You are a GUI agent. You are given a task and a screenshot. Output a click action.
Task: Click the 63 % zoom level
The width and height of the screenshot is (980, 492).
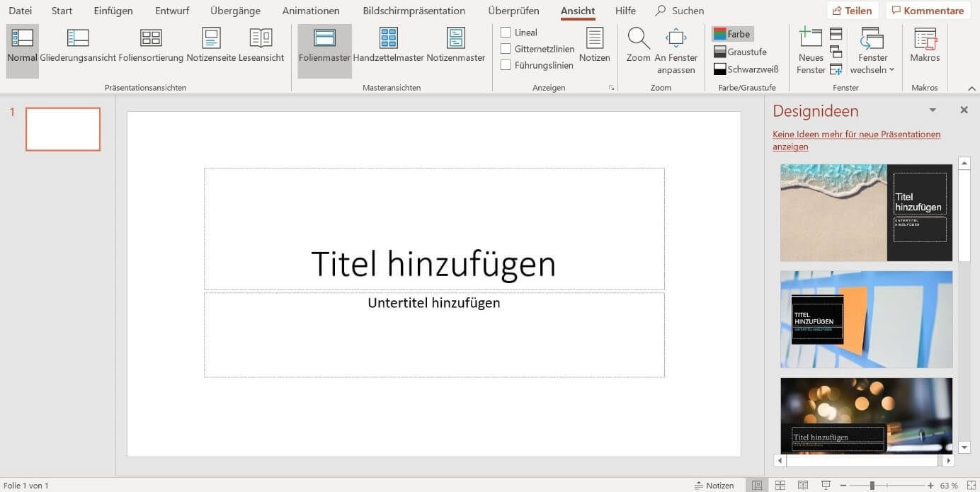coord(949,486)
